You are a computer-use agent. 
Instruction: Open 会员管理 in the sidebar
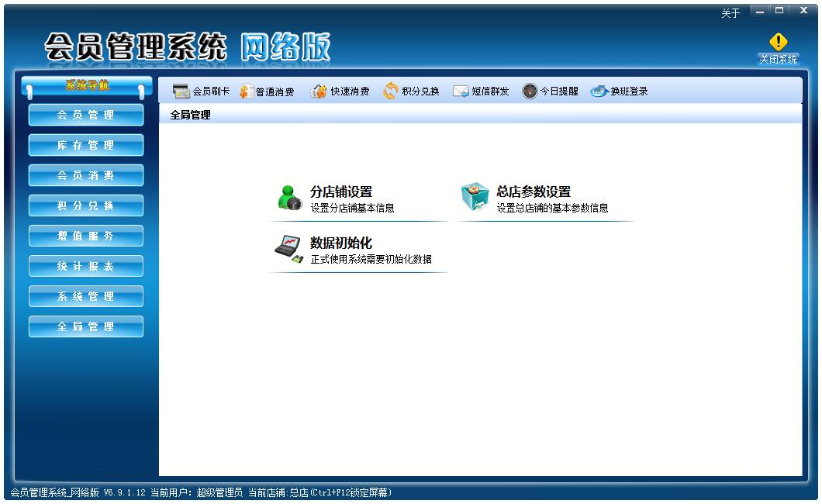click(x=86, y=115)
